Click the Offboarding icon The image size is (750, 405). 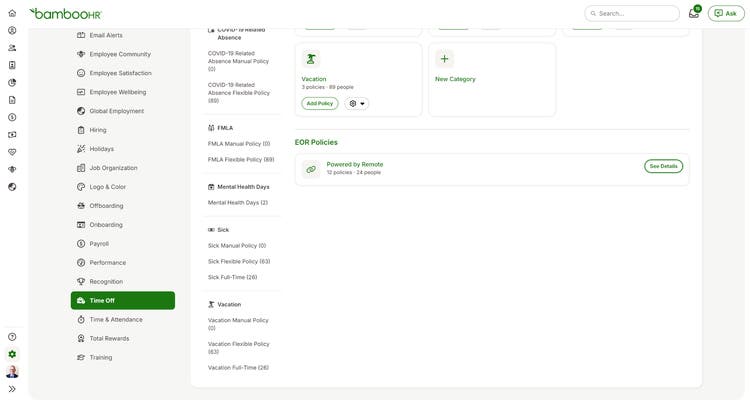pos(81,206)
